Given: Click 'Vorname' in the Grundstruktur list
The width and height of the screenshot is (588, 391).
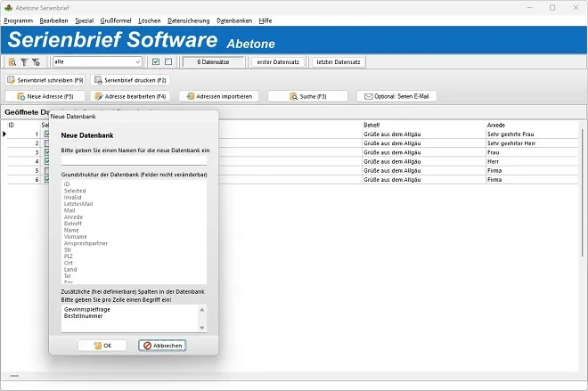Looking at the screenshot, I should pyautogui.click(x=76, y=237).
